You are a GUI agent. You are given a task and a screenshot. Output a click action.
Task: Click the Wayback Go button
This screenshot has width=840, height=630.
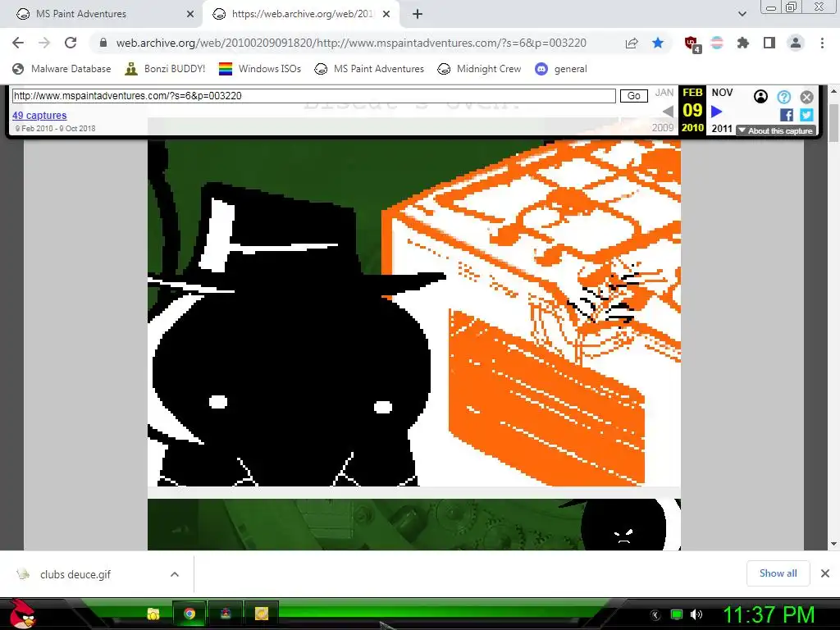634,96
